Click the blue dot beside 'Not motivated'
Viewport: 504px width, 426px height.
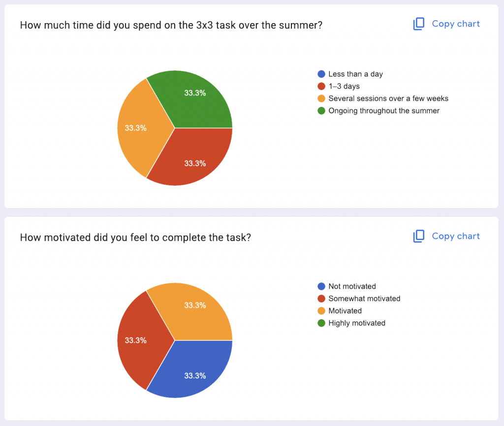[x=321, y=286]
